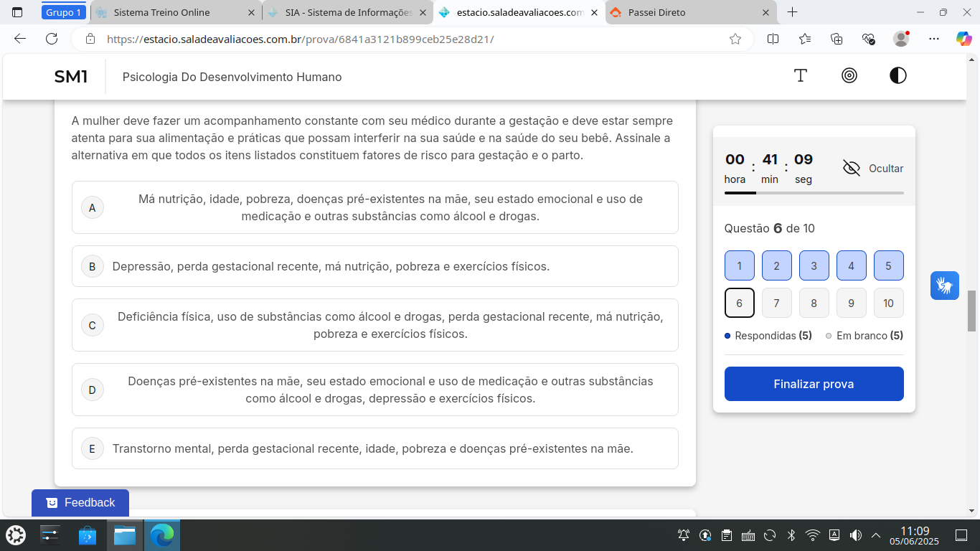Open the Grupo 1 tab group

[x=64, y=12]
